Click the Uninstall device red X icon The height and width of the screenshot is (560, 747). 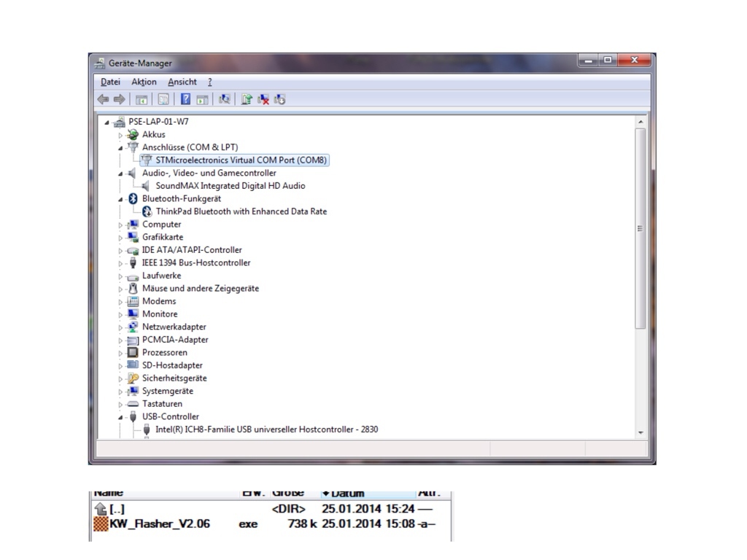point(263,99)
